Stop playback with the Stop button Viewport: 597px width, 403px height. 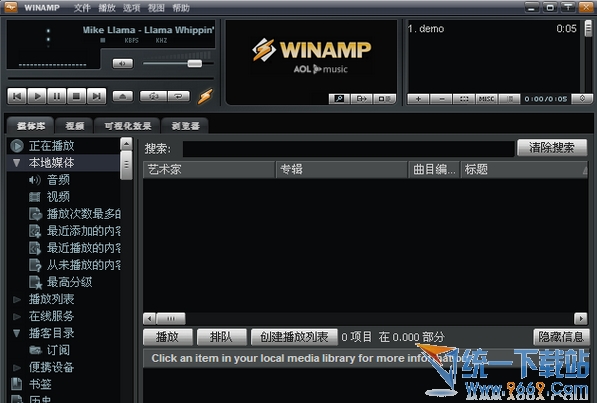pyautogui.click(x=76, y=96)
